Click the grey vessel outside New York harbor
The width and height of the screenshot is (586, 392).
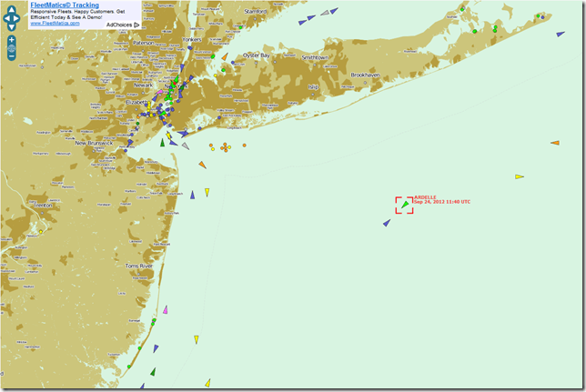pyautogui.click(x=186, y=145)
